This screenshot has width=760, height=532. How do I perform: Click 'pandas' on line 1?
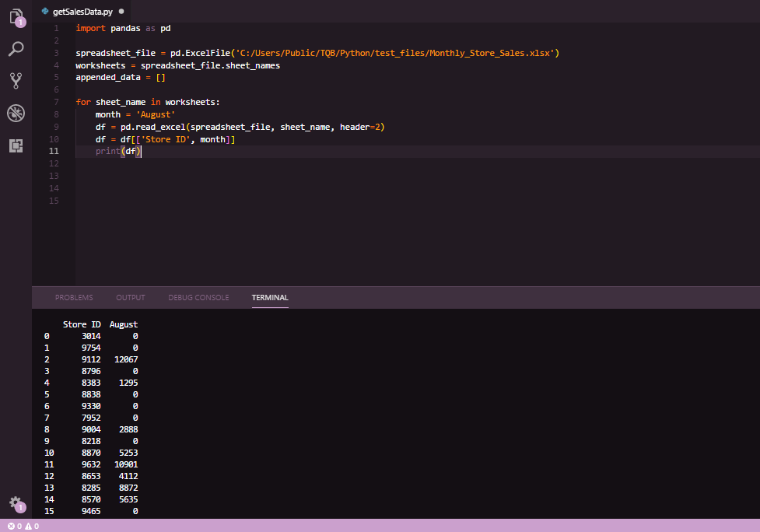point(125,28)
